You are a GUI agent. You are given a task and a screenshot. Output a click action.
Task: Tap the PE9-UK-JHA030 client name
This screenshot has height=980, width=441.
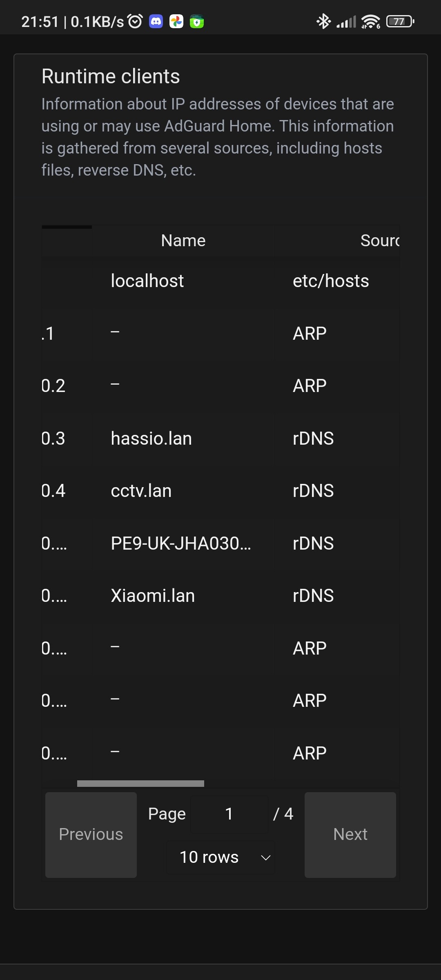[x=180, y=543]
